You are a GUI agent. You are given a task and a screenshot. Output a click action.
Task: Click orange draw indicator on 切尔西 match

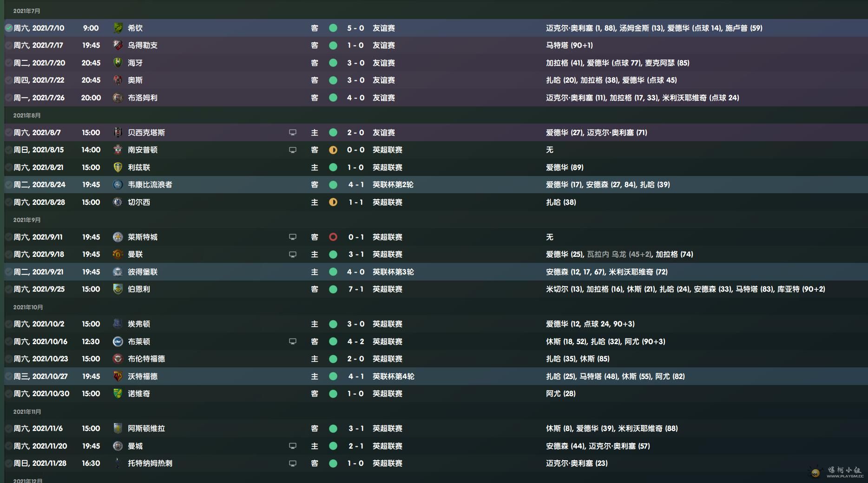tap(333, 202)
